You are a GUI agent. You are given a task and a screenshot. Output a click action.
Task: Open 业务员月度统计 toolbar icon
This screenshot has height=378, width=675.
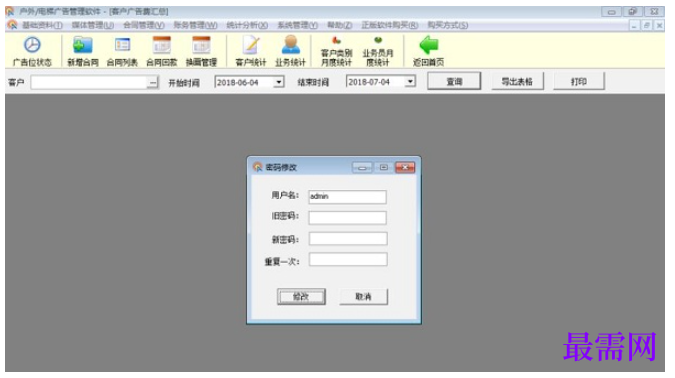378,41
